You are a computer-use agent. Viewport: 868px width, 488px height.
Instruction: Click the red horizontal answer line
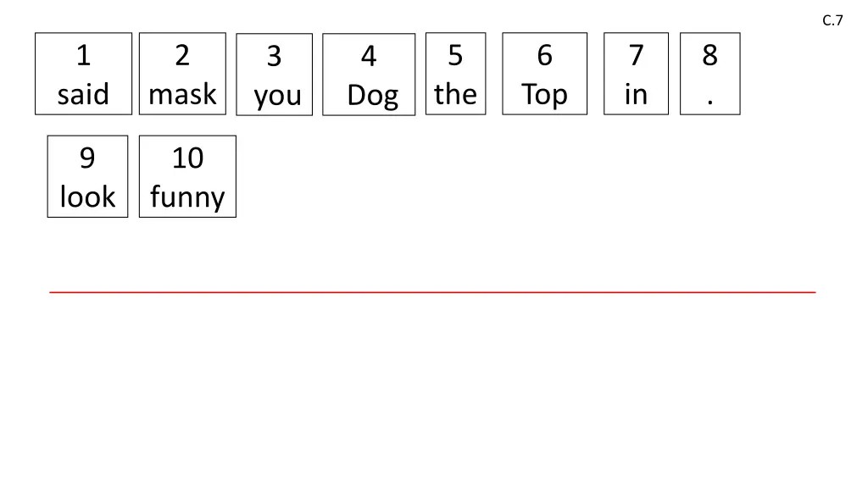click(432, 291)
